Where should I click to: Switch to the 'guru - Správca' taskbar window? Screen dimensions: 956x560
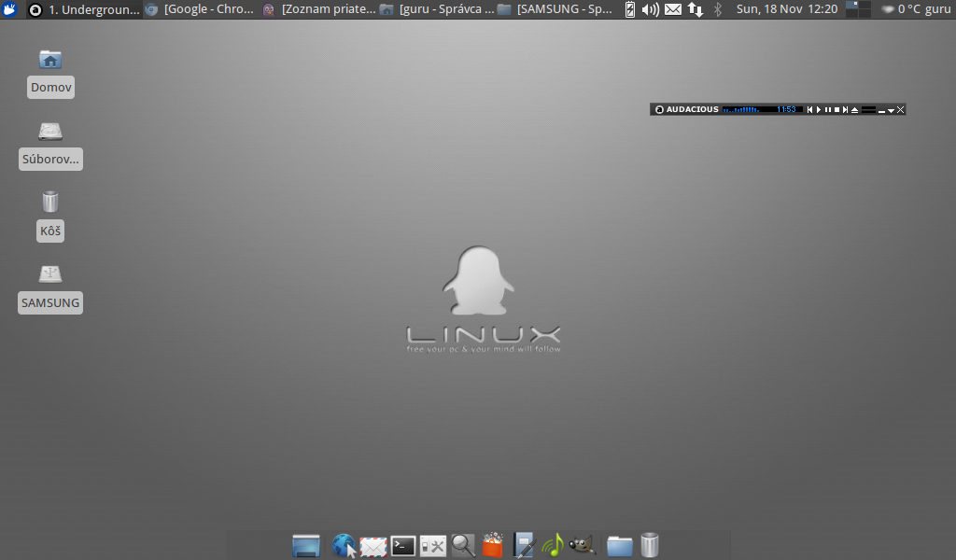(437, 9)
